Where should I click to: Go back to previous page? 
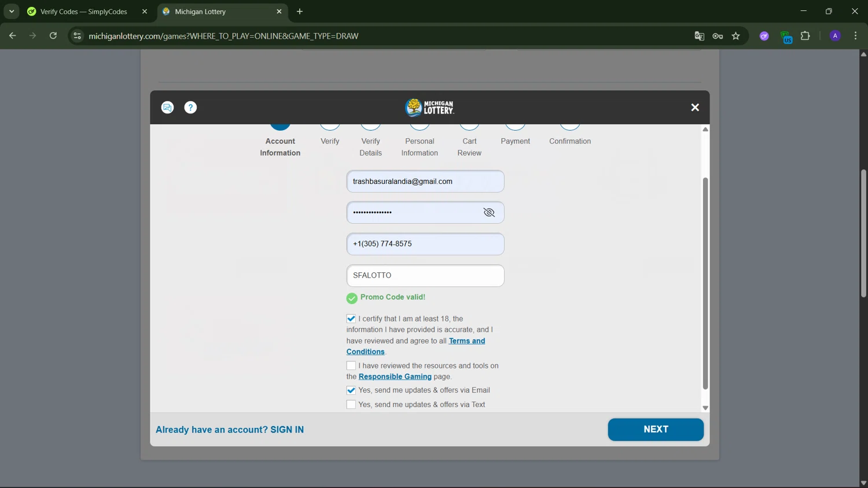click(12, 36)
